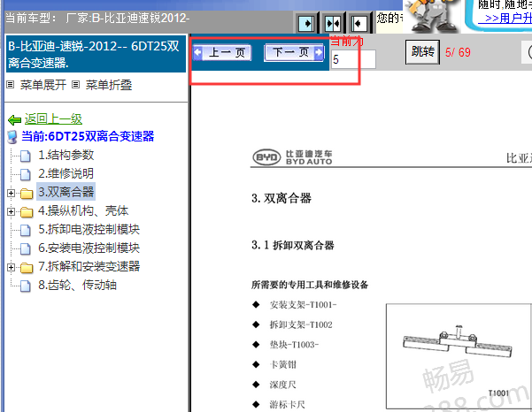Screen dimensions: 532x412
Task: Click 菜单展开 to expand the menu
Action: coord(43,85)
